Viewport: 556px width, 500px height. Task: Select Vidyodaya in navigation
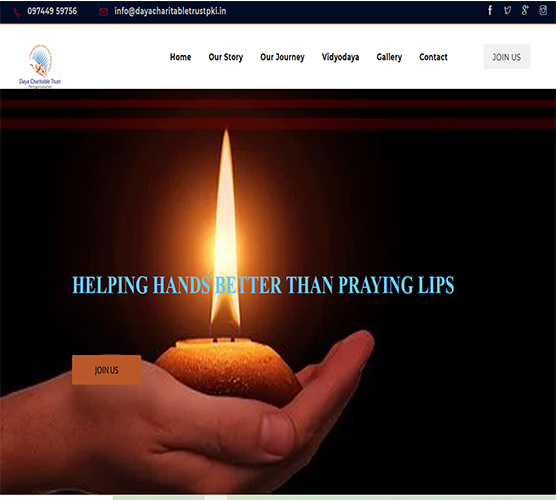click(x=340, y=57)
